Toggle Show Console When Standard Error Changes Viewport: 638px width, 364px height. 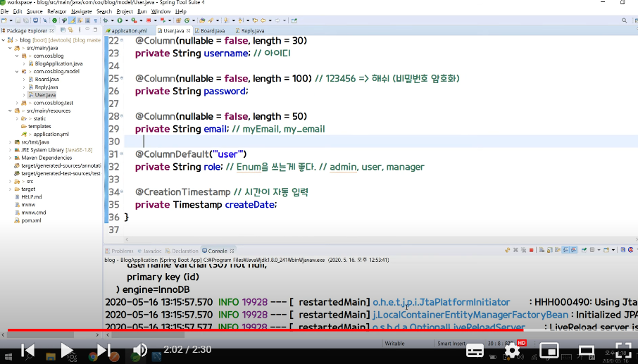tap(574, 250)
